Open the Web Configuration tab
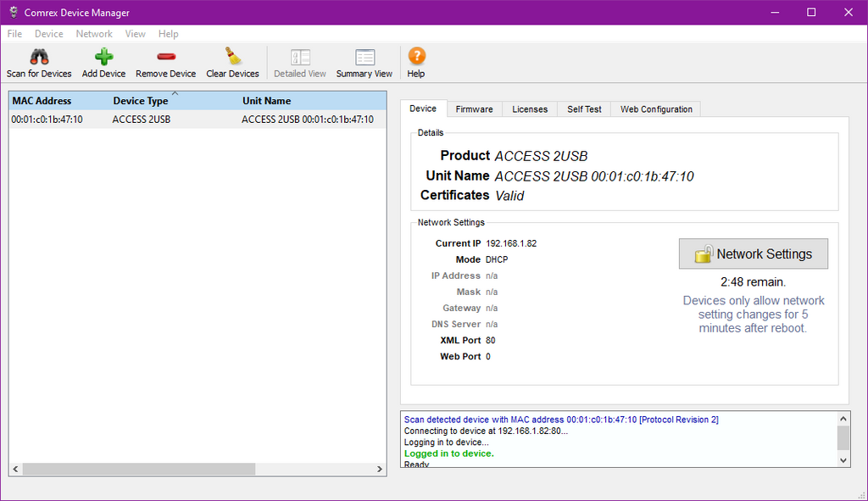This screenshot has height=501, width=868. 656,109
